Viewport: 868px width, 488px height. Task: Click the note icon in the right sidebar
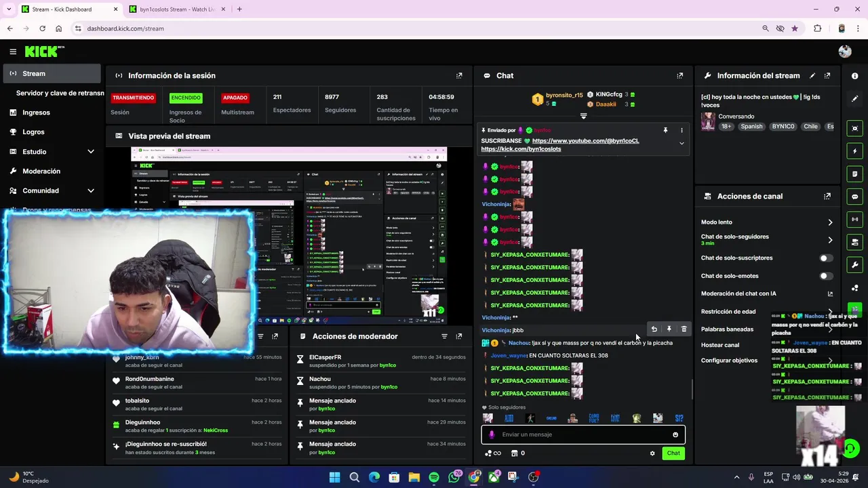tap(855, 174)
